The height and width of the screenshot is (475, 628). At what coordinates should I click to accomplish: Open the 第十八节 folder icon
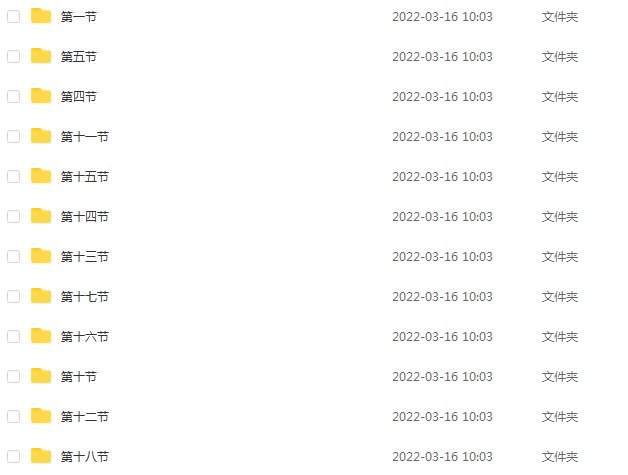point(41,456)
